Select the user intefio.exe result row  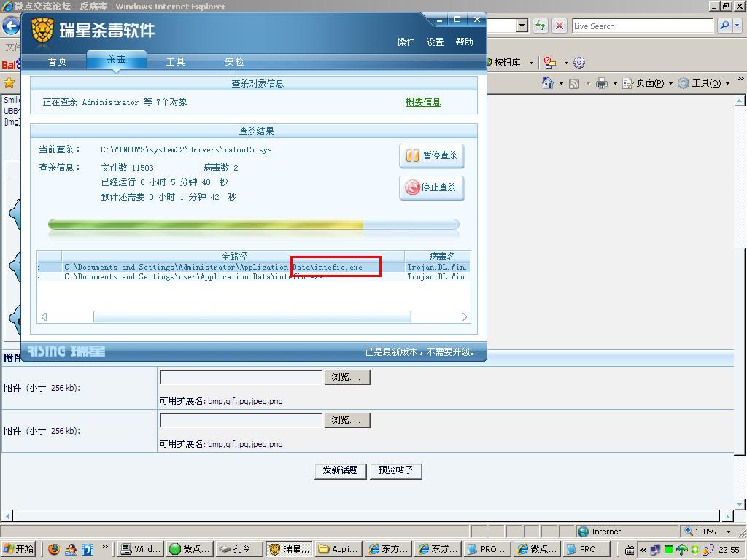coord(253,276)
